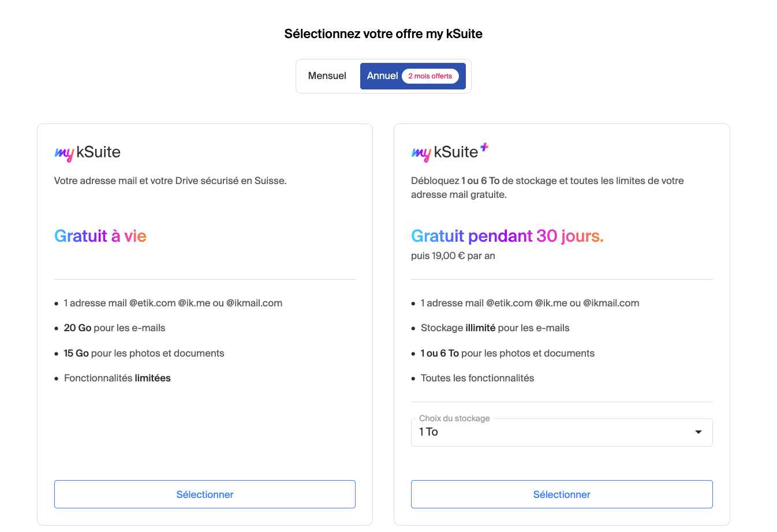
Task: Click the "20 Go pour les e-mails" feature
Action: [114, 328]
